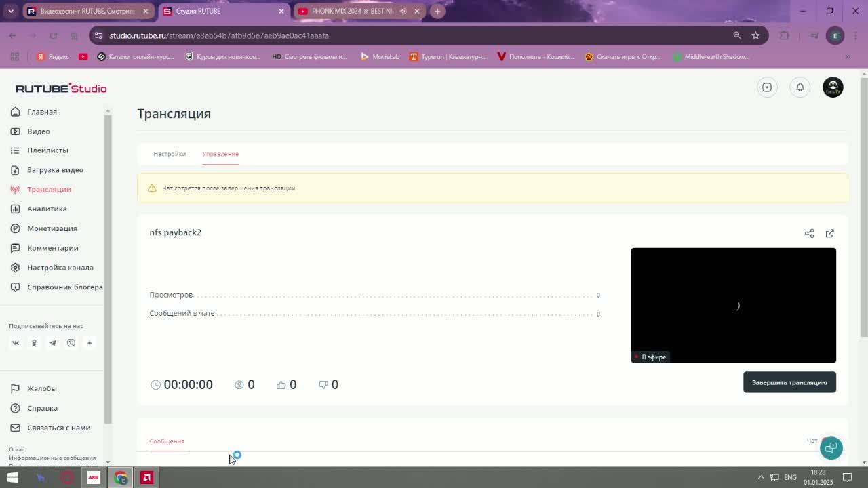Click Связаться с нами
The height and width of the screenshot is (488, 868).
[x=58, y=428]
